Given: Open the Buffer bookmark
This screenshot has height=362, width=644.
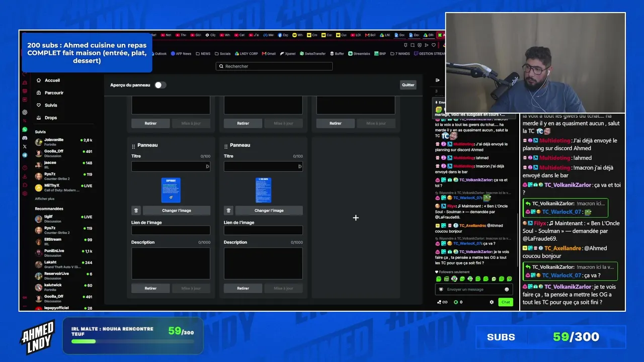Looking at the screenshot, I should [x=337, y=54].
